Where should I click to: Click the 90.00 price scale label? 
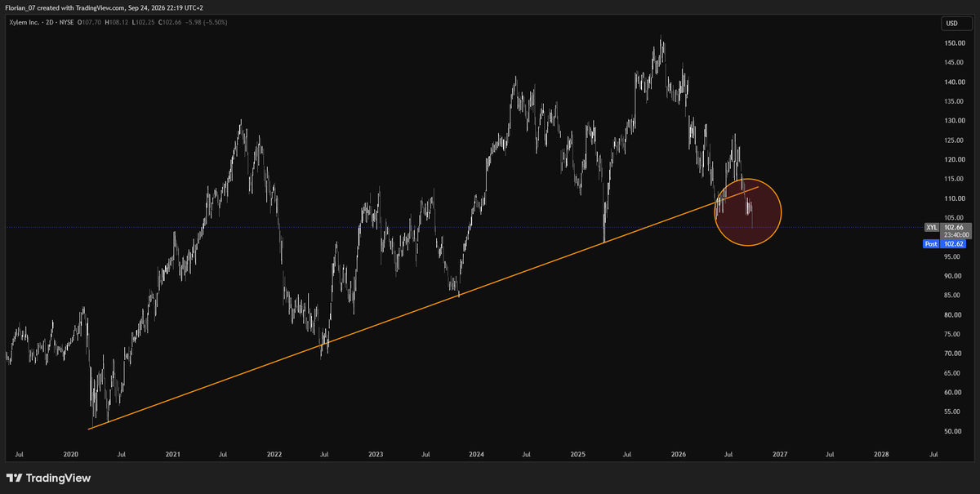click(954, 276)
